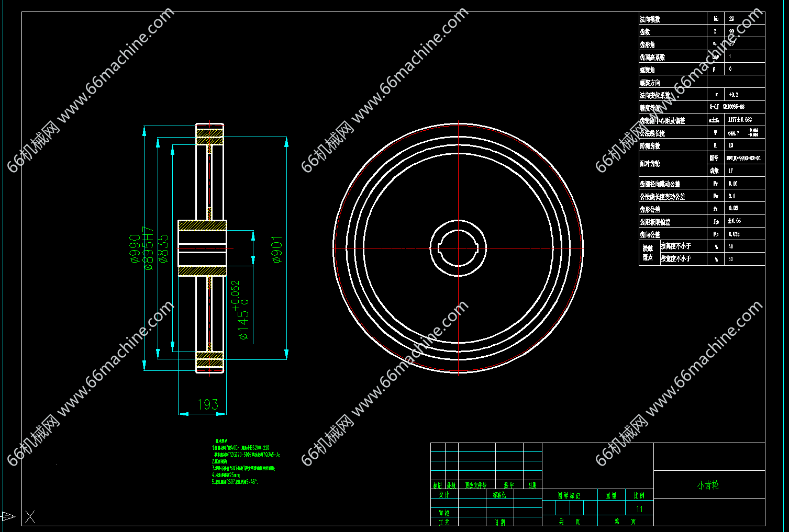Screen dimensions: 789x532
Task: Click the 公法线长度 row label
Action: click(x=652, y=133)
